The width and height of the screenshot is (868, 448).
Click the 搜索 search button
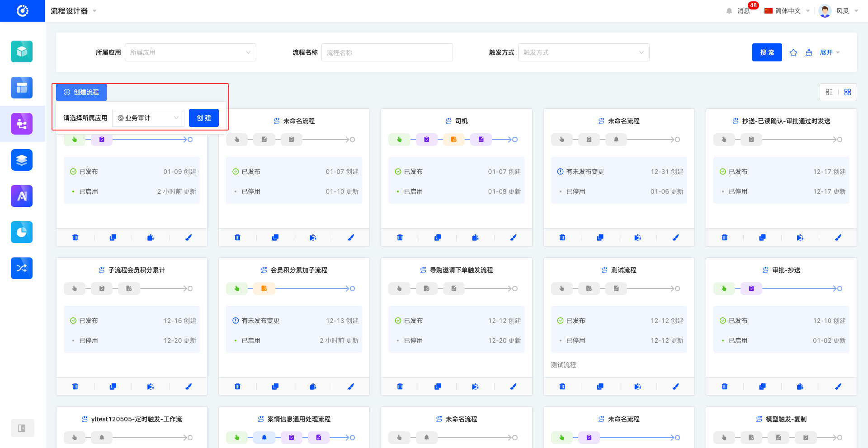pyautogui.click(x=767, y=52)
